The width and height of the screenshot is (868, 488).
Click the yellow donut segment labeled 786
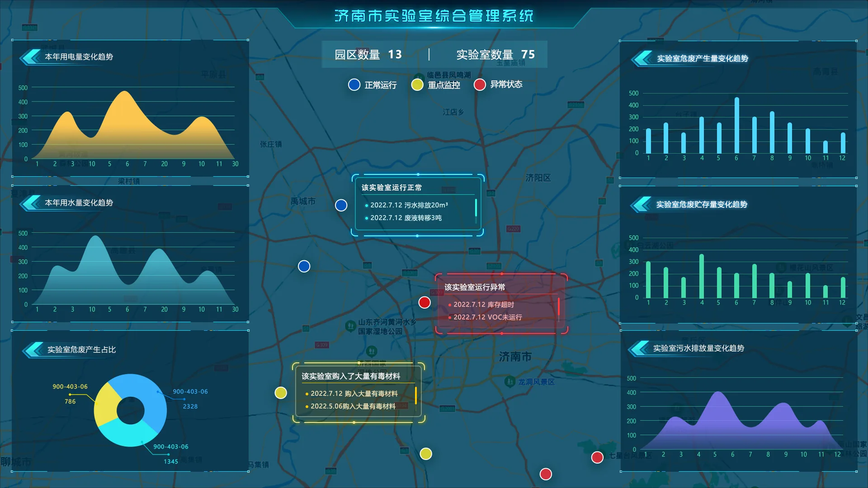(x=108, y=404)
